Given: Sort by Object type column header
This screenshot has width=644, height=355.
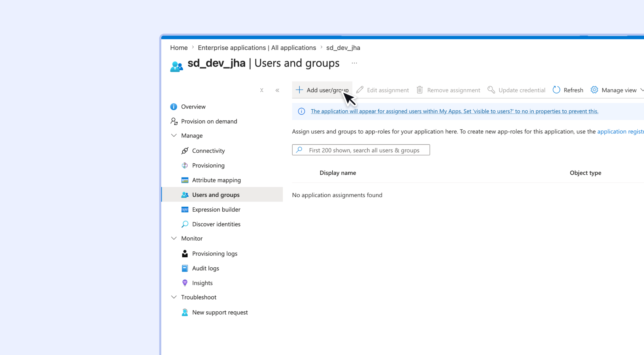Looking at the screenshot, I should (x=585, y=173).
